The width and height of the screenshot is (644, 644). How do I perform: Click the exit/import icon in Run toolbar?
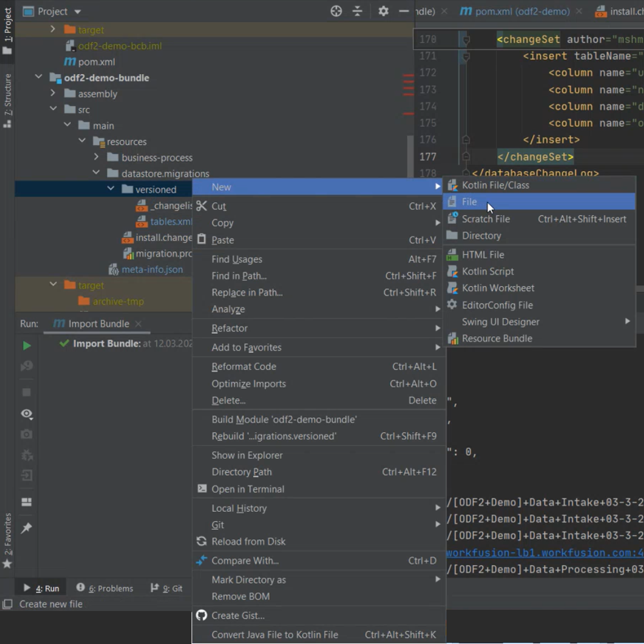[27, 475]
